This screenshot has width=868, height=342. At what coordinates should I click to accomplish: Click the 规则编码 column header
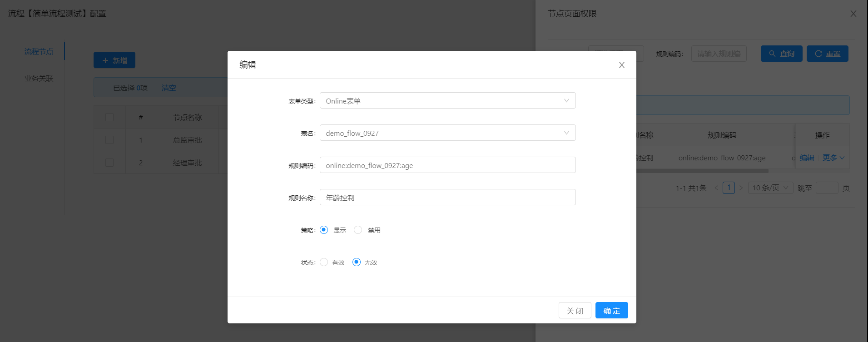pyautogui.click(x=722, y=135)
